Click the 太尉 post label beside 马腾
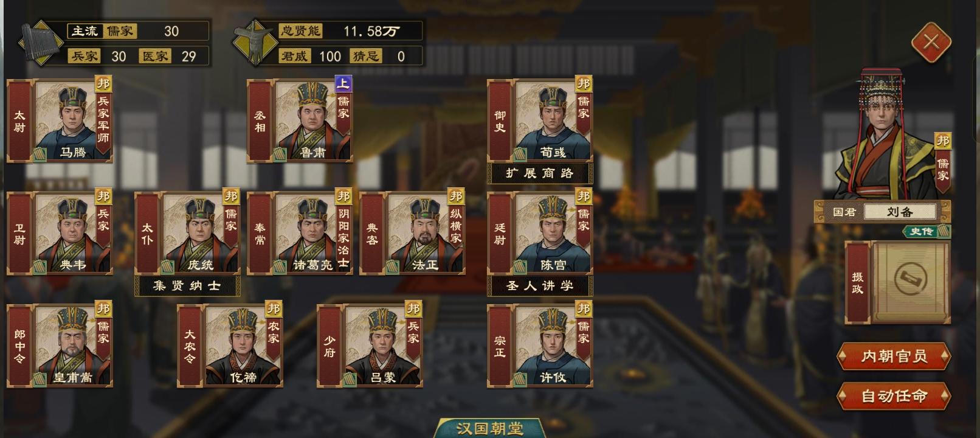Viewport: 980px width, 438px height. pyautogui.click(x=19, y=122)
